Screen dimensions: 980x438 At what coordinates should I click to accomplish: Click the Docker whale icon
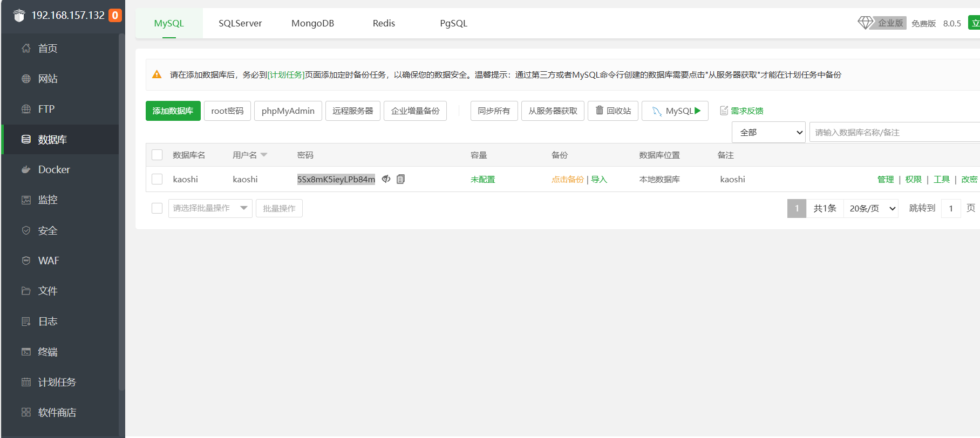pos(26,169)
